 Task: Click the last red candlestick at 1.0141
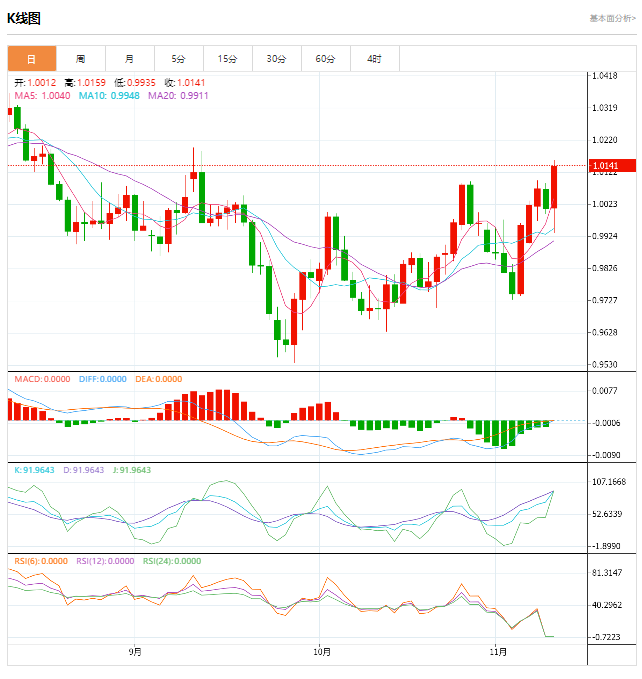(x=554, y=187)
